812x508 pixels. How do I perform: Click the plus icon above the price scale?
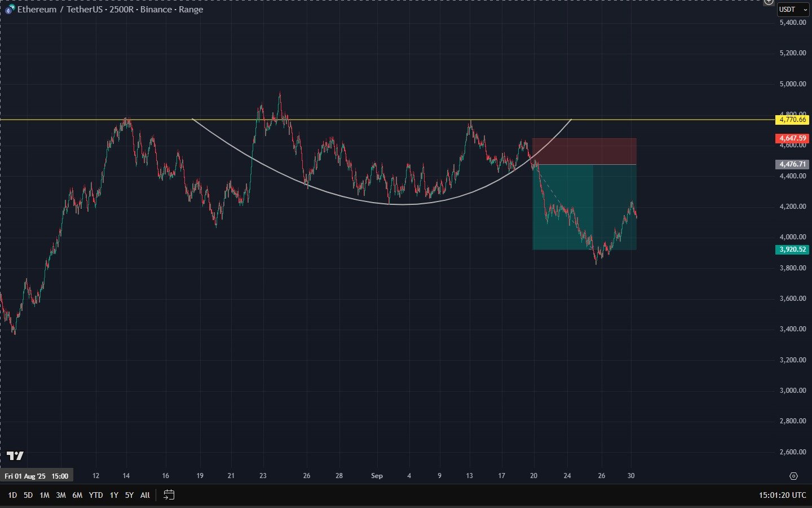pos(769,2)
